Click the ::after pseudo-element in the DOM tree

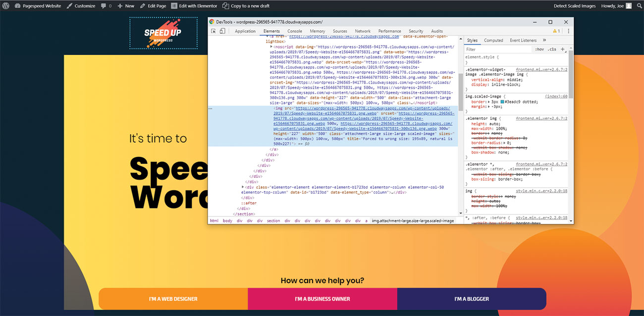249,203
